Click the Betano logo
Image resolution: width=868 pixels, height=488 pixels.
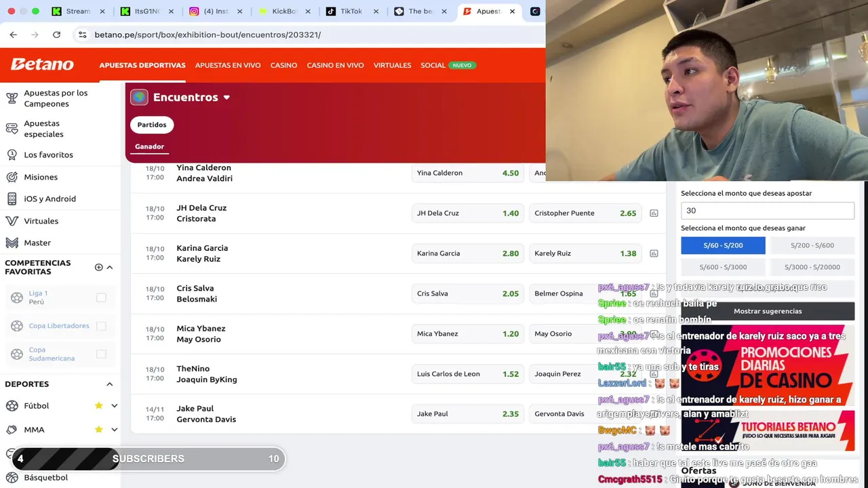coord(42,64)
